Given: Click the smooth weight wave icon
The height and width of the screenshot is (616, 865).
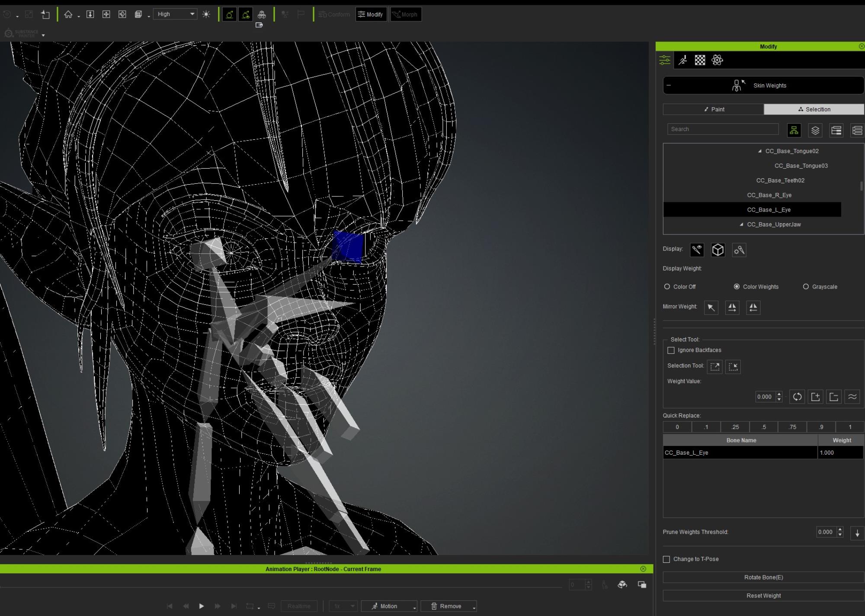Looking at the screenshot, I should (852, 397).
